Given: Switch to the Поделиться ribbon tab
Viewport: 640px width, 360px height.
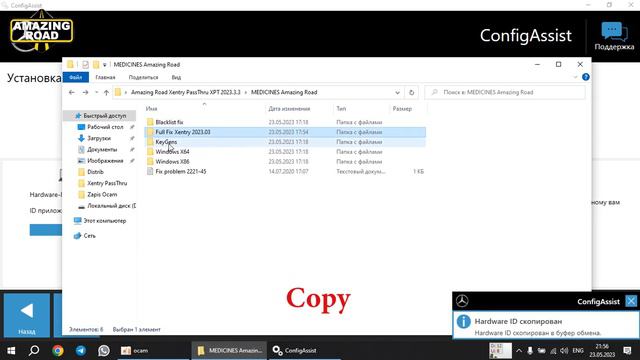Looking at the screenshot, I should click(143, 77).
